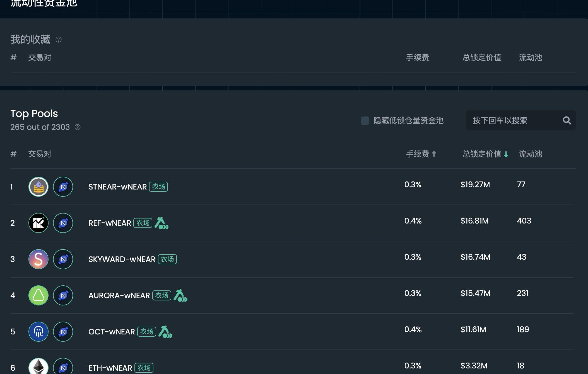Click the SKYWARD token icon
This screenshot has height=374, width=588.
tap(38, 259)
